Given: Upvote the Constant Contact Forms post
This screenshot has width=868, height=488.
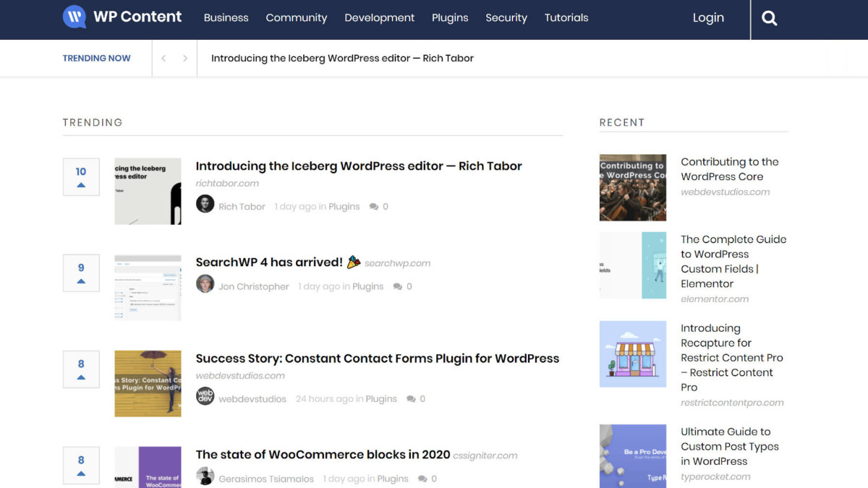Looking at the screenshot, I should [x=81, y=377].
